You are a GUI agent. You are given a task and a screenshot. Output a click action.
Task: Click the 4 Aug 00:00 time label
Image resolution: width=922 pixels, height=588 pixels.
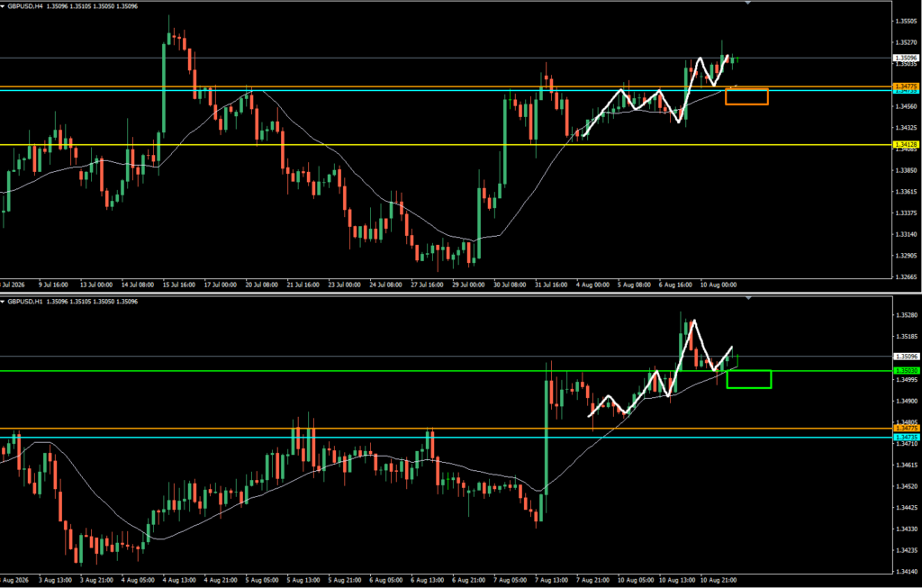click(x=592, y=285)
